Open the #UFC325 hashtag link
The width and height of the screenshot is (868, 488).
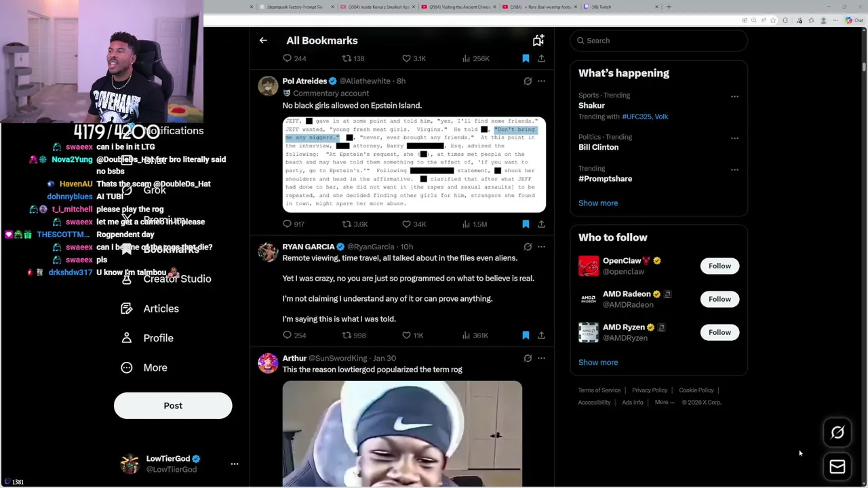pyautogui.click(x=635, y=117)
